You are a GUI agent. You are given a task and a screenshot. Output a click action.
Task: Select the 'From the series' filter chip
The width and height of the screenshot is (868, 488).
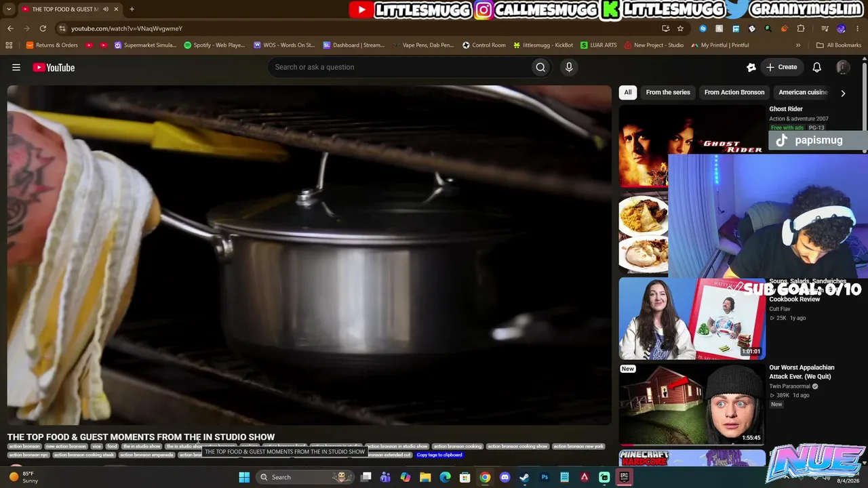(668, 92)
